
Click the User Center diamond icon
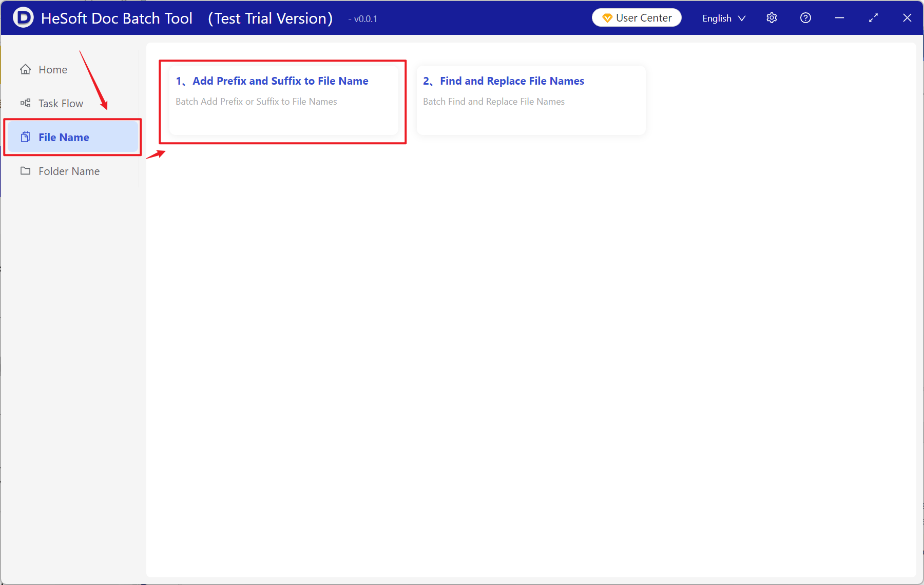coord(607,18)
